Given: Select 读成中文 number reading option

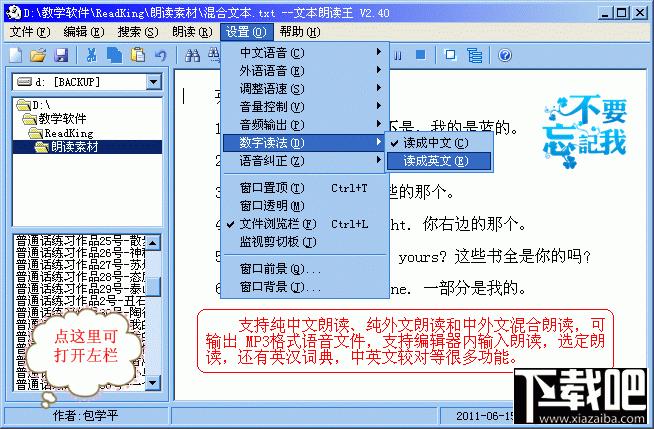Looking at the screenshot, I should point(435,143).
